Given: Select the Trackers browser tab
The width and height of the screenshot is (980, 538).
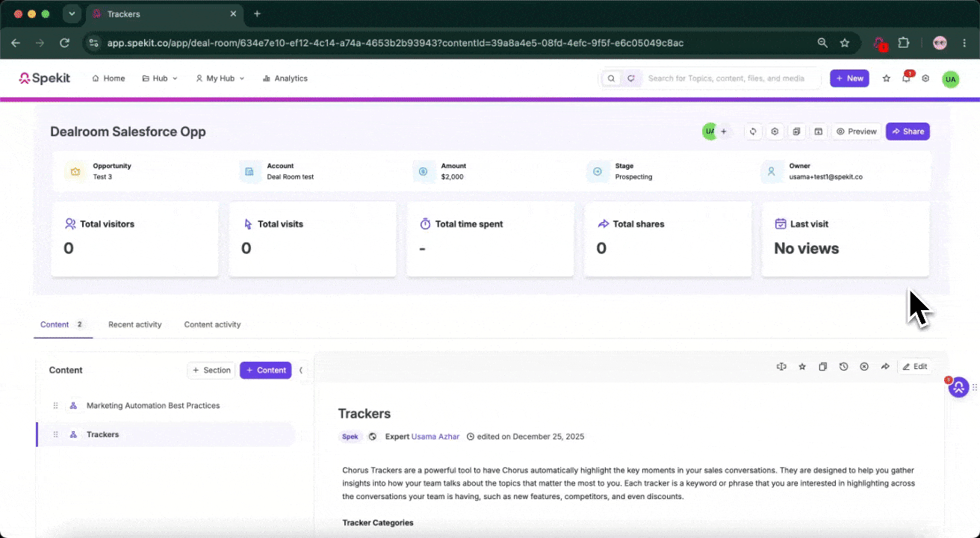Looking at the screenshot, I should click(x=163, y=14).
